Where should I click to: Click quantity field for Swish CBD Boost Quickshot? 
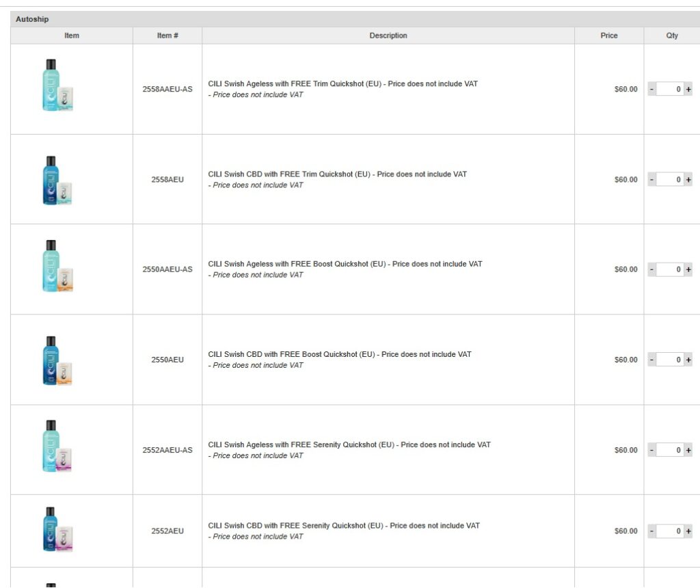669,360
